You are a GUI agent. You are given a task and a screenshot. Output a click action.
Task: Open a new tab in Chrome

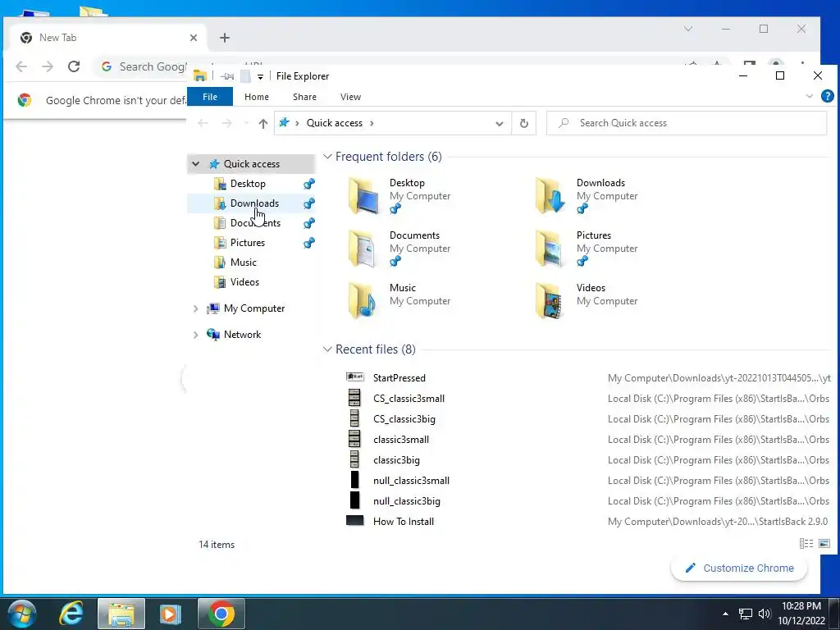coord(225,38)
